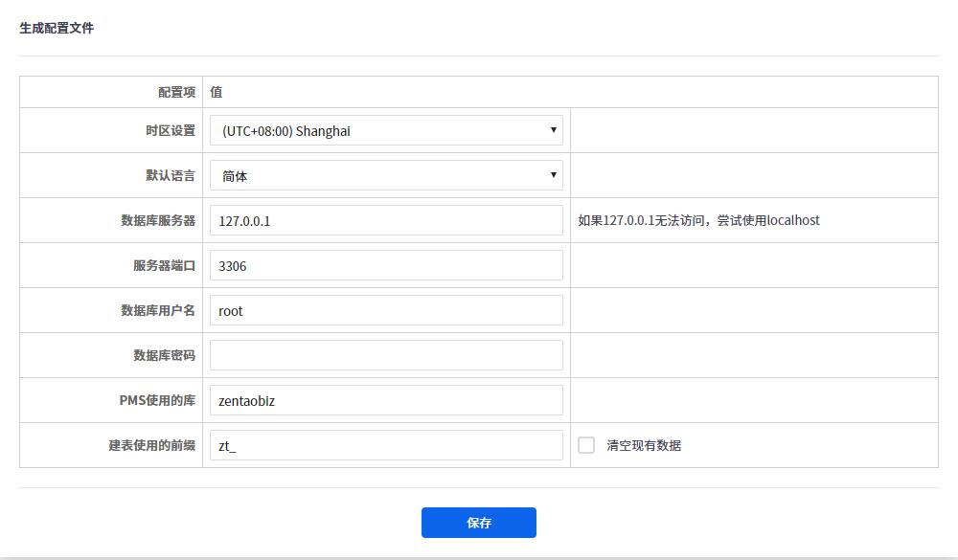Click the empty 数据库密码 input field

click(x=386, y=355)
